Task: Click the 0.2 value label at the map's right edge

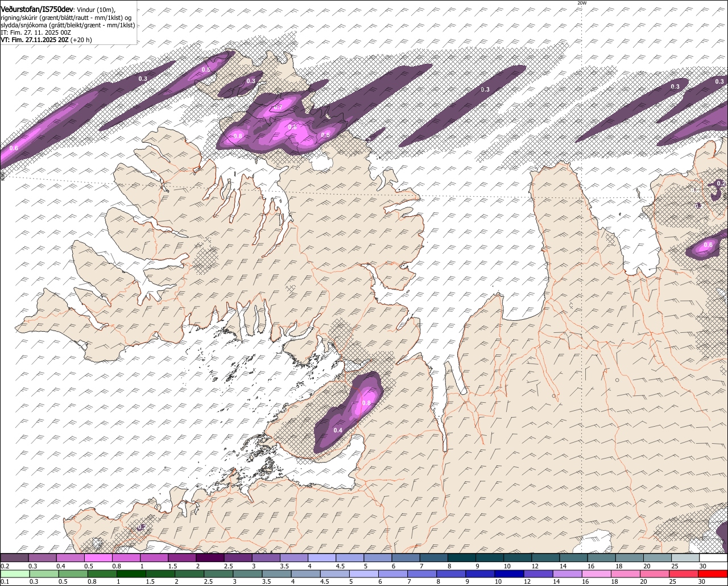Action: [720, 183]
